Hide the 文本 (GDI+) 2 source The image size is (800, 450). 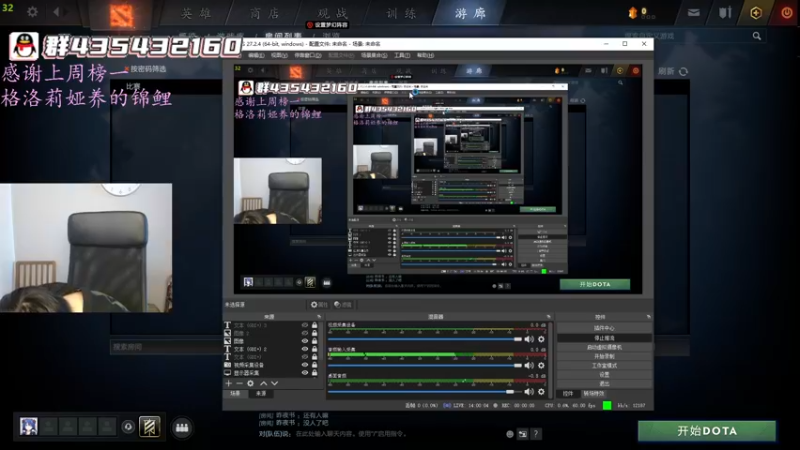tap(305, 349)
